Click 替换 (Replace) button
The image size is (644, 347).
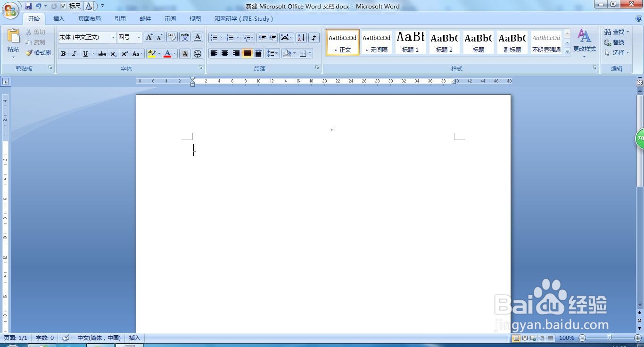click(614, 42)
